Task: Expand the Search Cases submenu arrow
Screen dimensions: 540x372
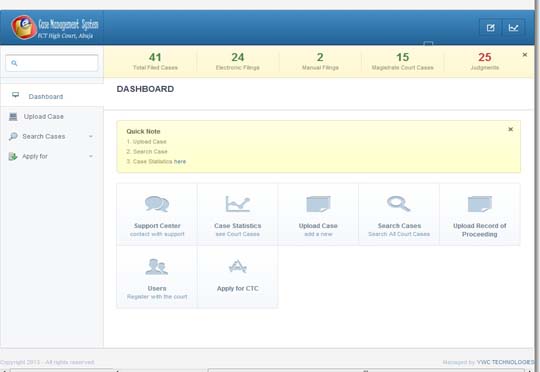Action: pos(91,136)
